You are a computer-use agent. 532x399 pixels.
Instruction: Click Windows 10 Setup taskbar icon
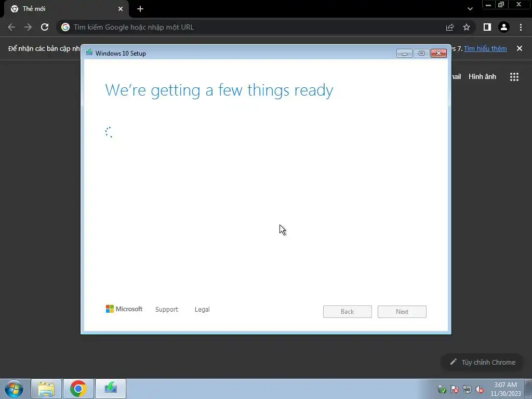point(111,389)
